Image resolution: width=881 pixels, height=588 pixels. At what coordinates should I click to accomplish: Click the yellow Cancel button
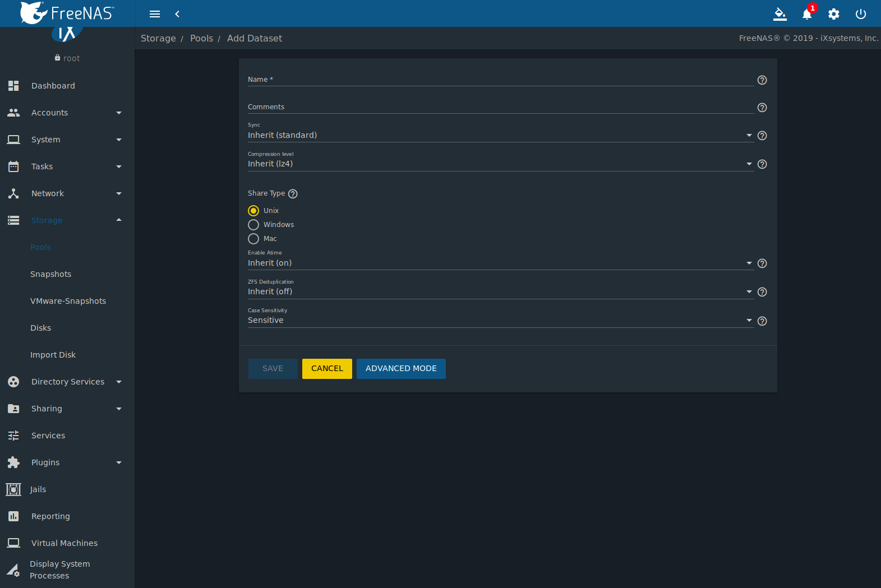tap(327, 369)
